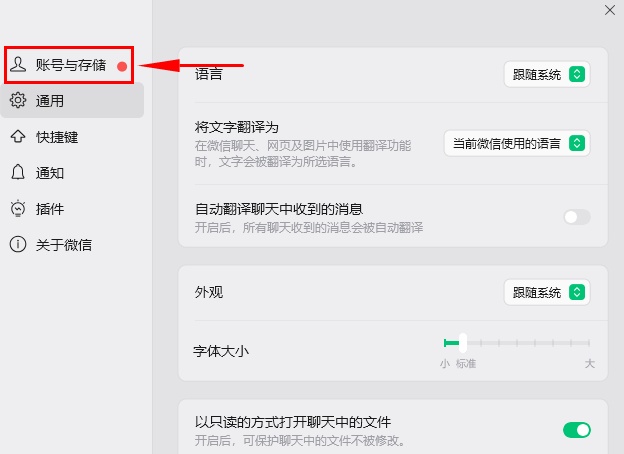Viewport: 624px width, 454px height.
Task: Click description starting 在微信聊天、网页及图片中
Action: click(303, 154)
